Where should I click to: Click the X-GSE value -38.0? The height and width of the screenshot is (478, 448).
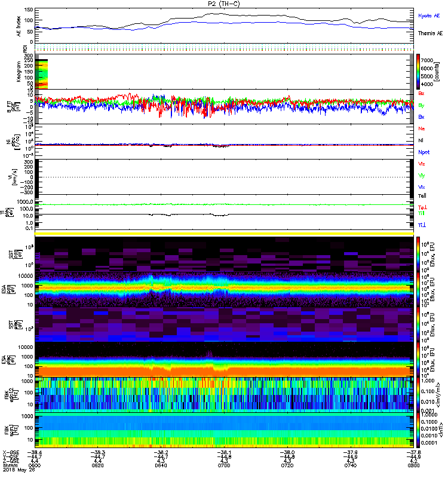(x=287, y=452)
